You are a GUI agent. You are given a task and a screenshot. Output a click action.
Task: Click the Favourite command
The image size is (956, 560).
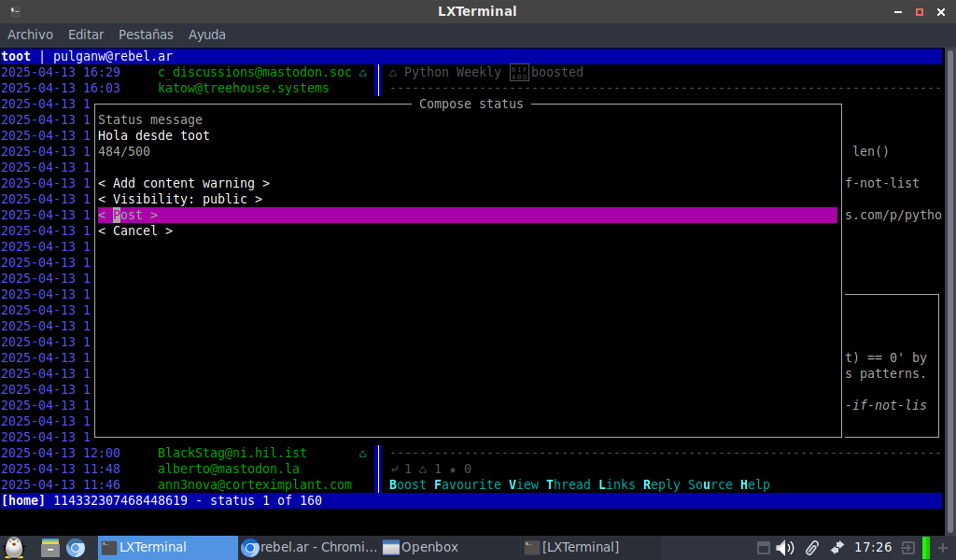tap(468, 485)
